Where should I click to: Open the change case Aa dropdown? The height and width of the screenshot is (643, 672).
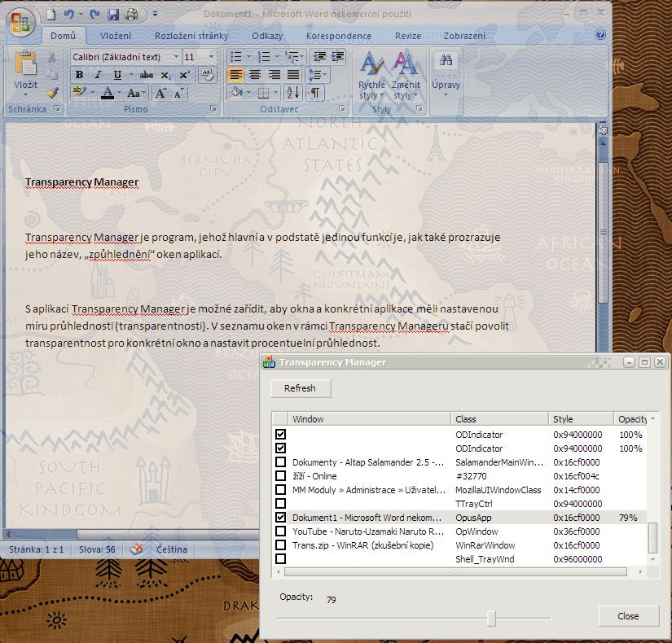(136, 93)
